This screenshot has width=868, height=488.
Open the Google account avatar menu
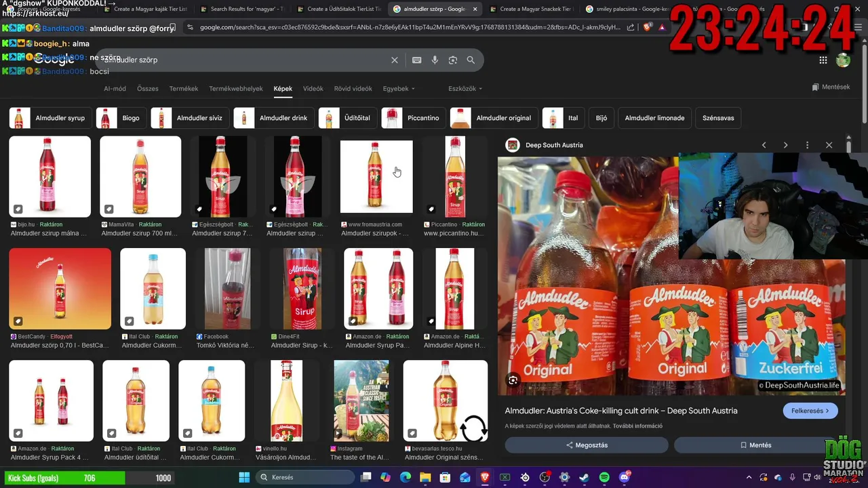843,60
